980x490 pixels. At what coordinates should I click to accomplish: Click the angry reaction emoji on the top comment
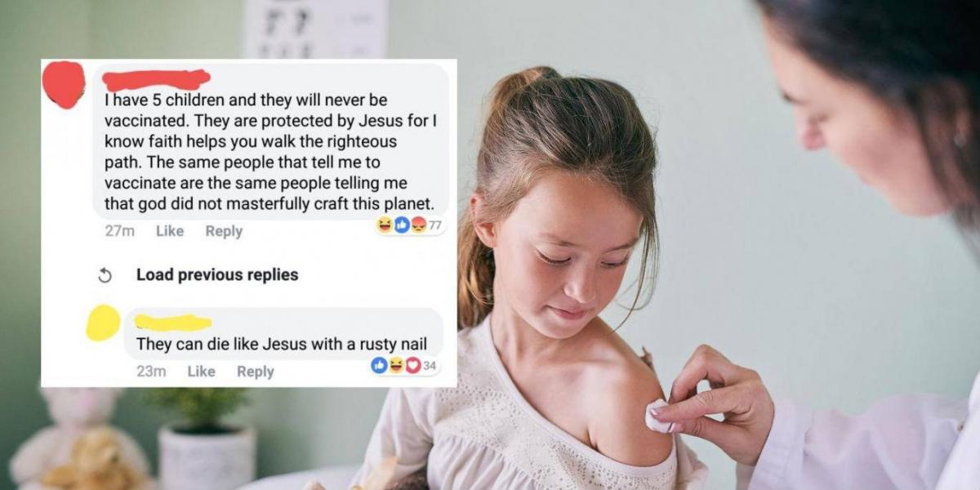(x=418, y=225)
